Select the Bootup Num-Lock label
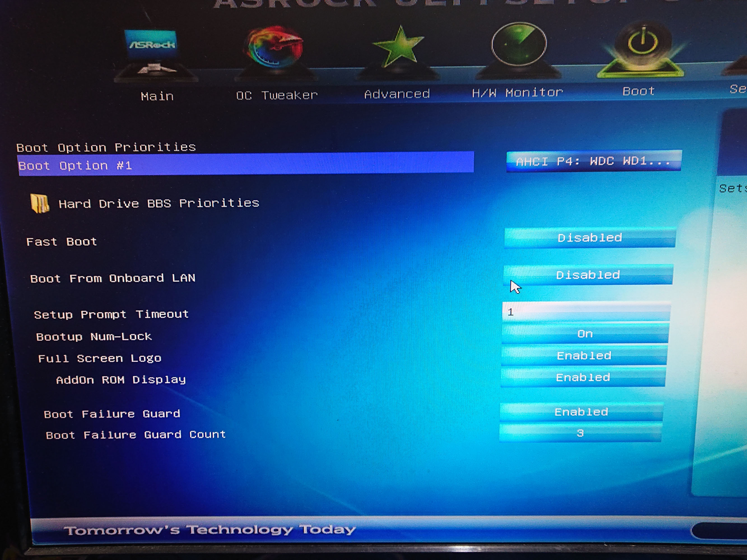This screenshot has height=560, width=747. tap(94, 337)
